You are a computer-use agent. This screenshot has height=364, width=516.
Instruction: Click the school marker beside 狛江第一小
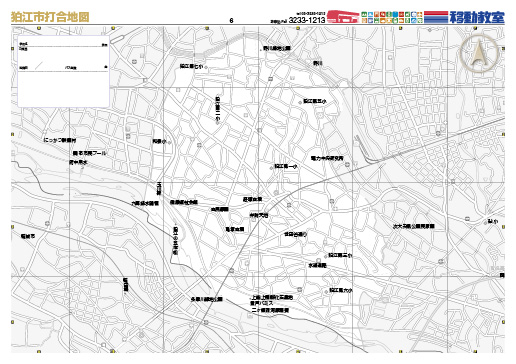point(271,167)
